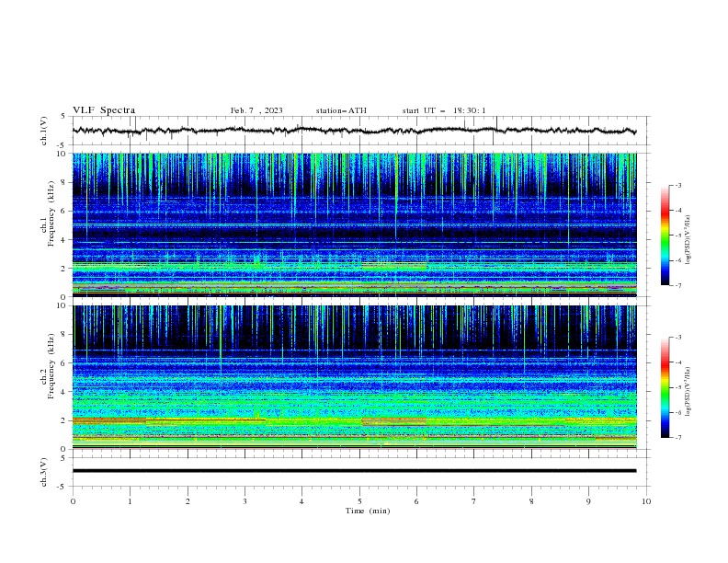This screenshot has height=563, width=728.
Task: Select the "start UT = 18:30: 1" text
Action: click(444, 110)
